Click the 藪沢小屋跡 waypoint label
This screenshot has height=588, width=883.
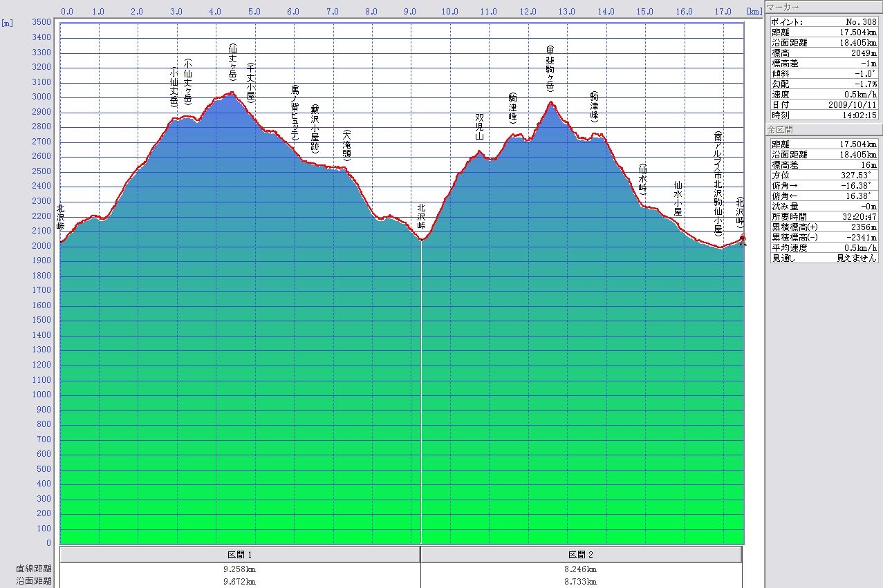315,129
